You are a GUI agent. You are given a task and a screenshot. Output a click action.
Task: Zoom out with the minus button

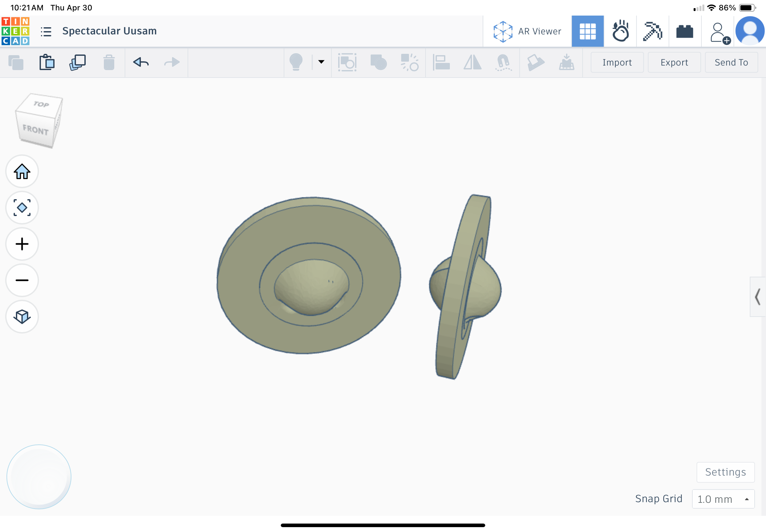(22, 280)
